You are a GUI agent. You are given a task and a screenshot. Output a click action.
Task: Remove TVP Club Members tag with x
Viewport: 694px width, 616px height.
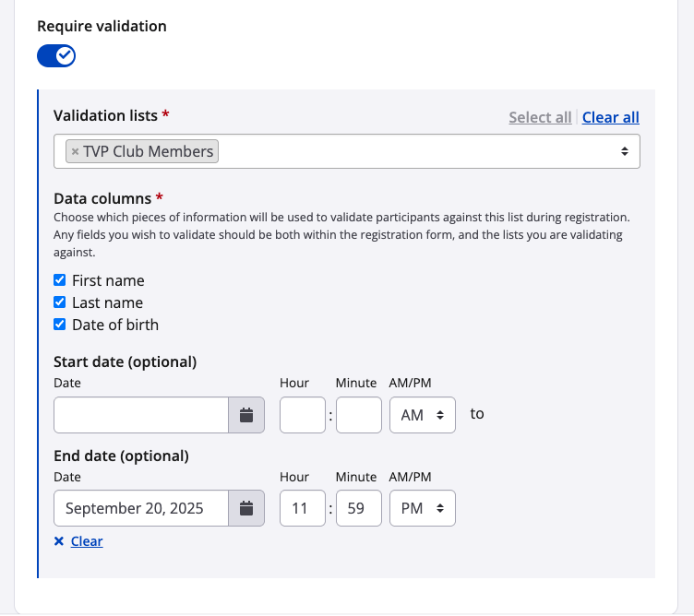coord(76,151)
